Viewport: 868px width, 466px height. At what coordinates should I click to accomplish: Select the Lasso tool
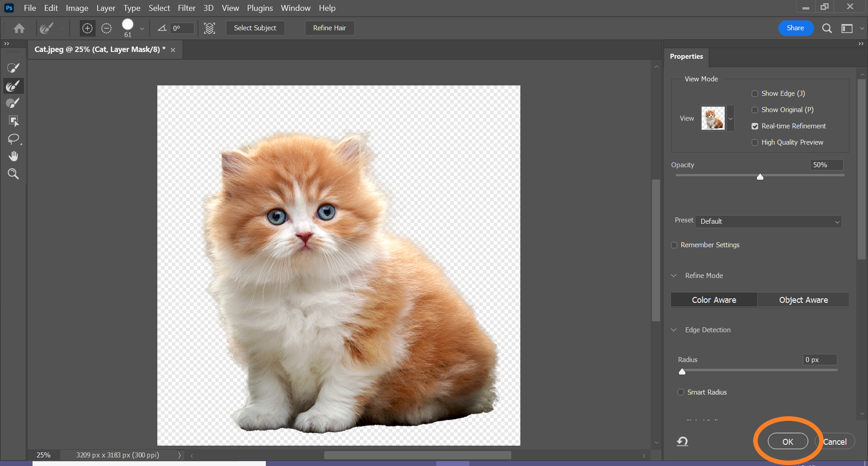pos(13,139)
